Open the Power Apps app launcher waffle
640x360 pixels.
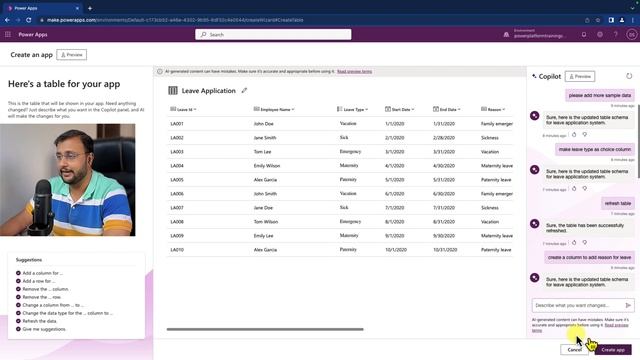coord(8,35)
